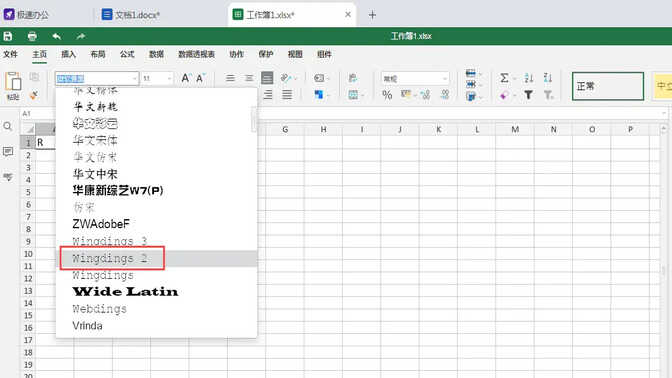
Task: Open search using sidebar magnifier icon
Action: [x=8, y=126]
